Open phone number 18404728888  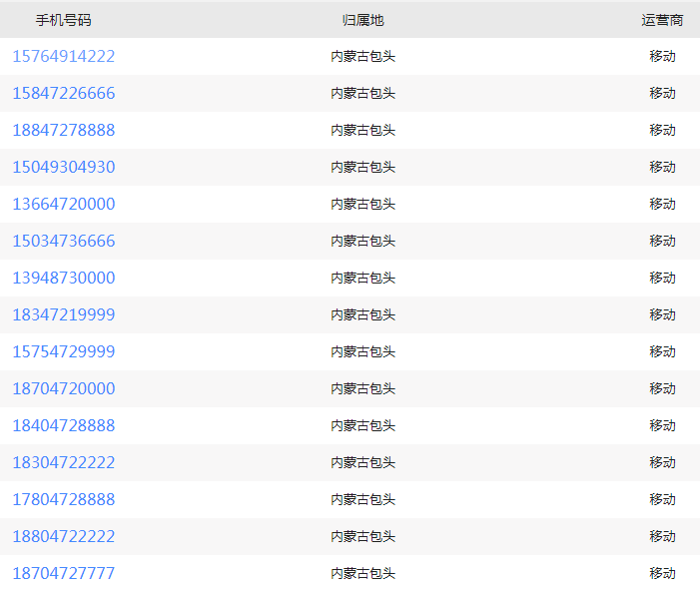click(64, 426)
